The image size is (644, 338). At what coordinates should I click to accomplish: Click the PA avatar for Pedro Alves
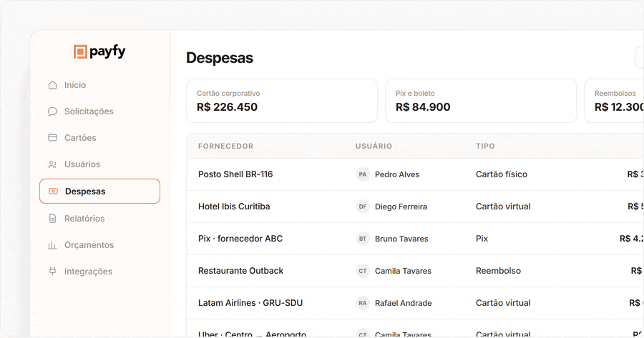(x=363, y=174)
